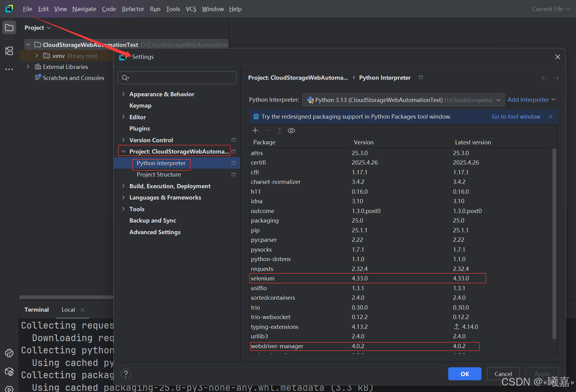
Task: Collapse the Project: CloudStorageWebAutoma... group
Action: (x=124, y=151)
